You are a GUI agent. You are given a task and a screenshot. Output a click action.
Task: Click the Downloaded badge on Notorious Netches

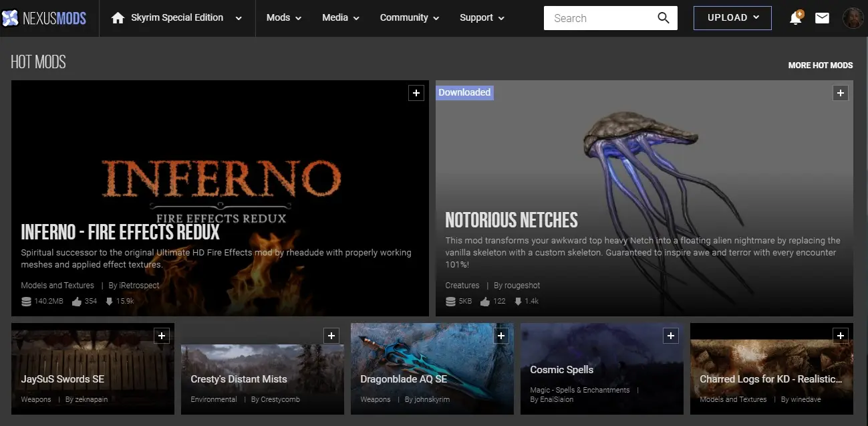pos(464,92)
